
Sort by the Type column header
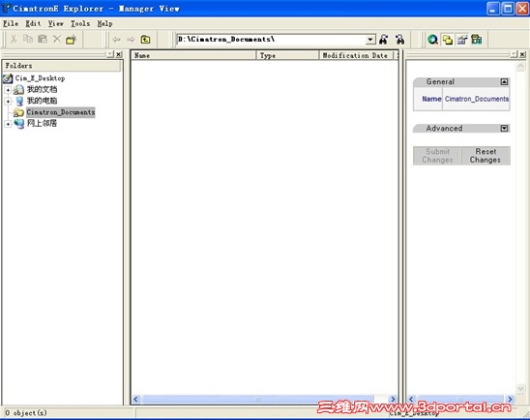(287, 55)
